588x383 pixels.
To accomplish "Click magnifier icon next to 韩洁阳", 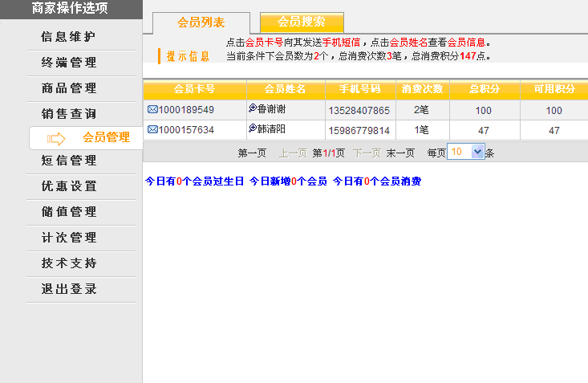I will pyautogui.click(x=252, y=128).
